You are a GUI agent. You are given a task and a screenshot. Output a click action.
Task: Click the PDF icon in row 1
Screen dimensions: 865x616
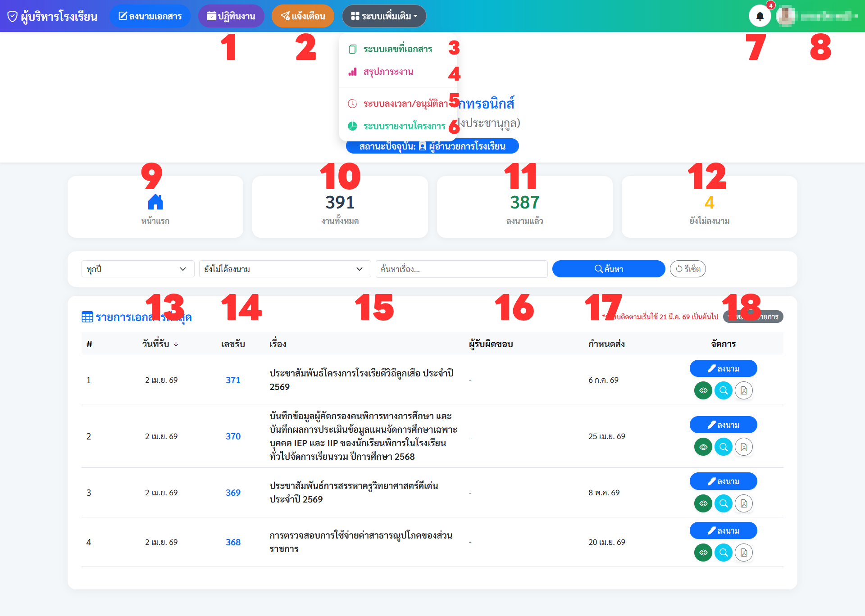744,390
